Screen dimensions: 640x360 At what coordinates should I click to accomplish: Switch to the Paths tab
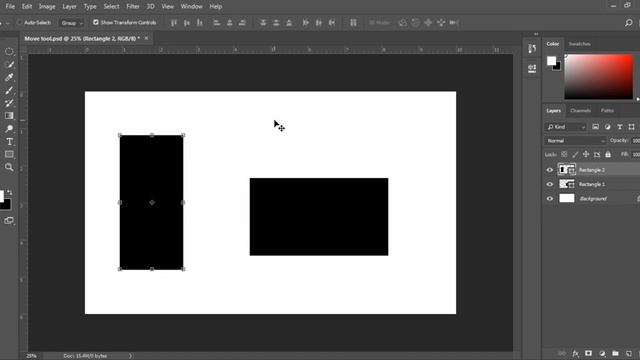point(607,111)
